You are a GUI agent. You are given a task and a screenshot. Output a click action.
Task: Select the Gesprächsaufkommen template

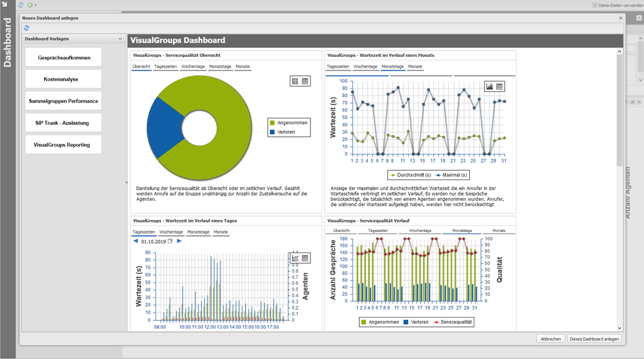click(63, 57)
